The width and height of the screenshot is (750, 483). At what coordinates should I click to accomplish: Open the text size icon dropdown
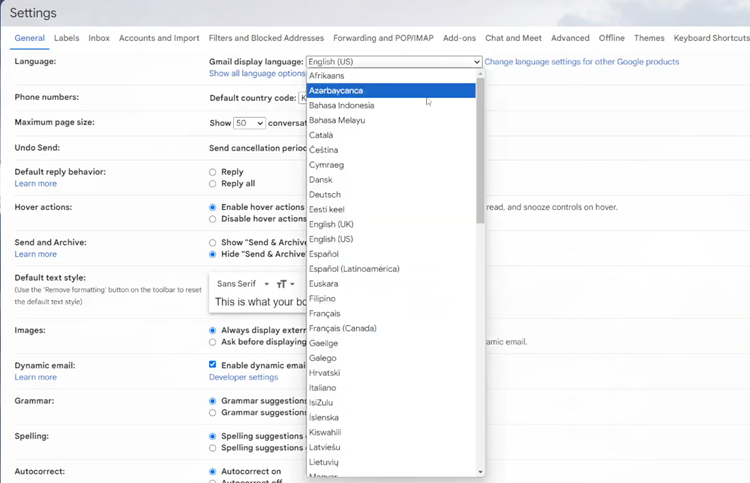tap(285, 284)
